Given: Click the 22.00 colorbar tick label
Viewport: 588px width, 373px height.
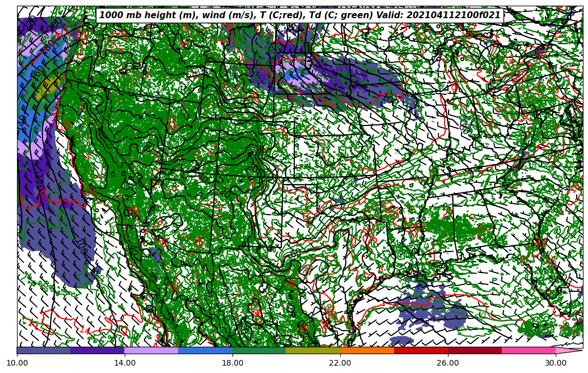Looking at the screenshot, I should click(340, 363).
